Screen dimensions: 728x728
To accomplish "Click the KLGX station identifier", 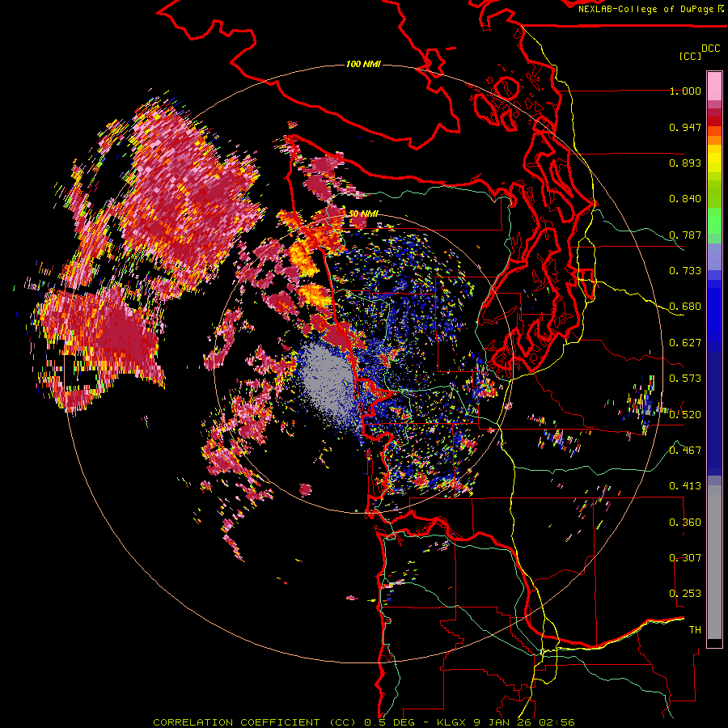I will 452,722.
